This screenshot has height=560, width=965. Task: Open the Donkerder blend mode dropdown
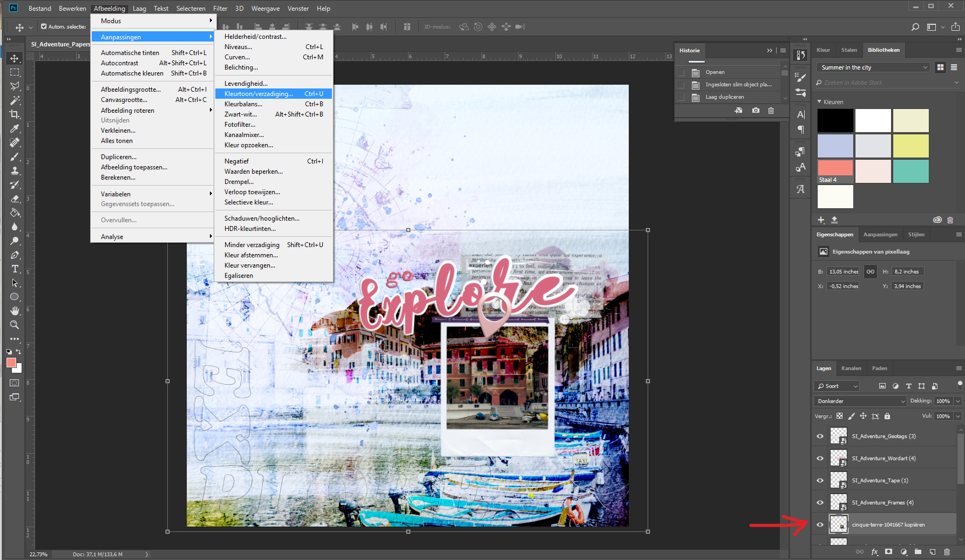860,401
